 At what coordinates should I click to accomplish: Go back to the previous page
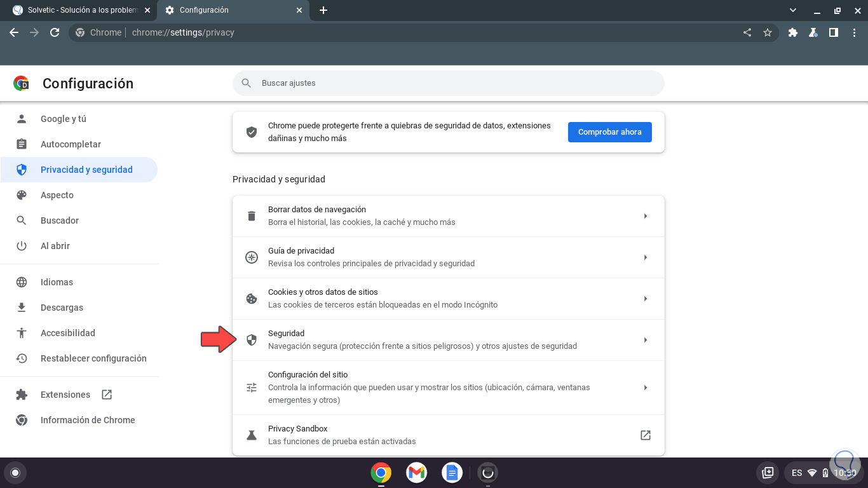[x=14, y=32]
